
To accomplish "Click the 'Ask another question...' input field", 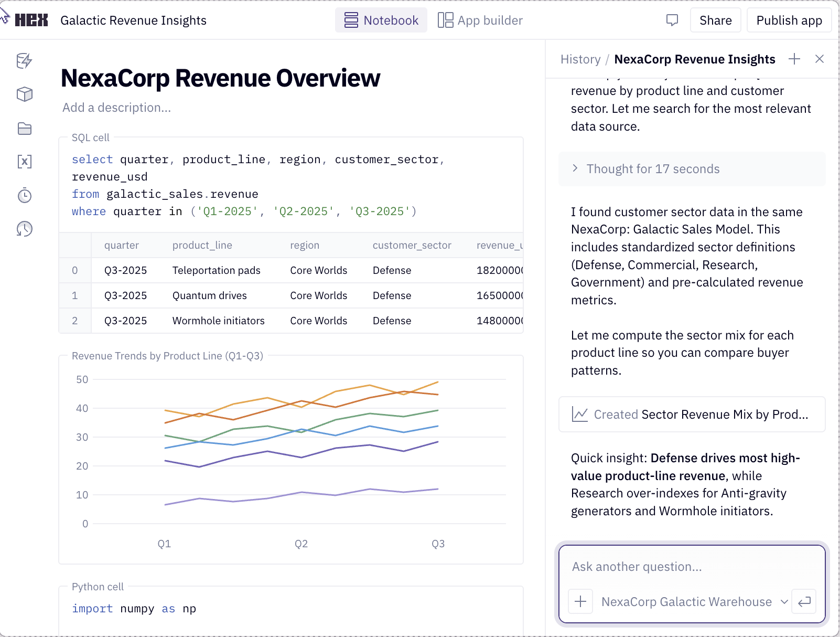I will click(x=692, y=567).
